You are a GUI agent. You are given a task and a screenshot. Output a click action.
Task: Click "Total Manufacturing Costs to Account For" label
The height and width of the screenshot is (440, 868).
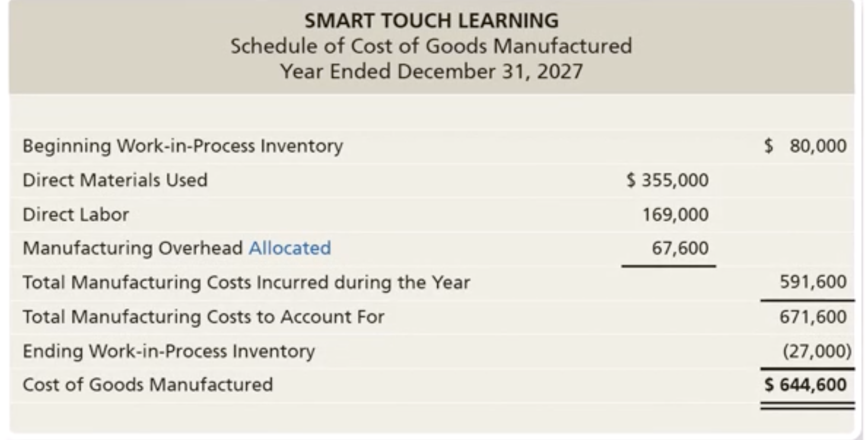click(x=204, y=317)
